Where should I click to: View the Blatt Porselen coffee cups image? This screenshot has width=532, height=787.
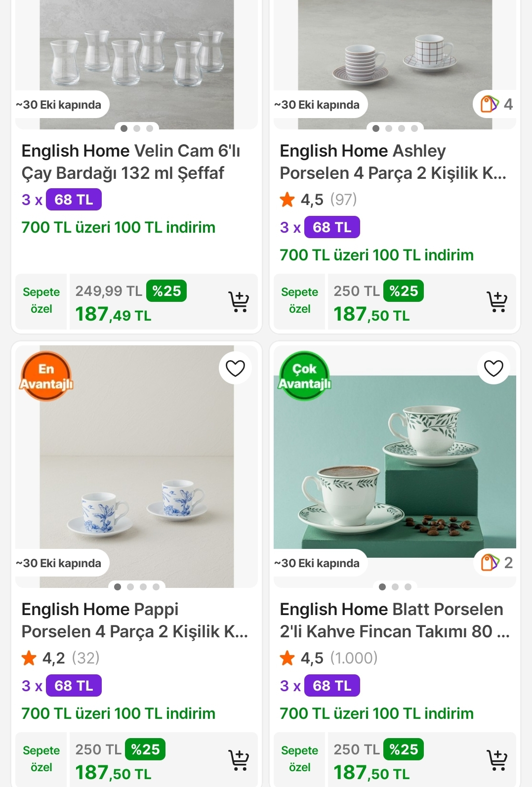pos(395,462)
